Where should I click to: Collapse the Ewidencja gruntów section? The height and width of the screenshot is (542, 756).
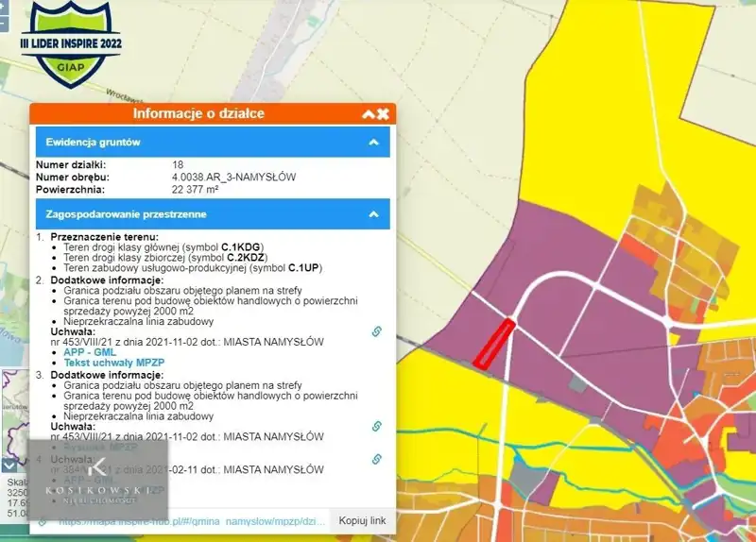(x=373, y=142)
